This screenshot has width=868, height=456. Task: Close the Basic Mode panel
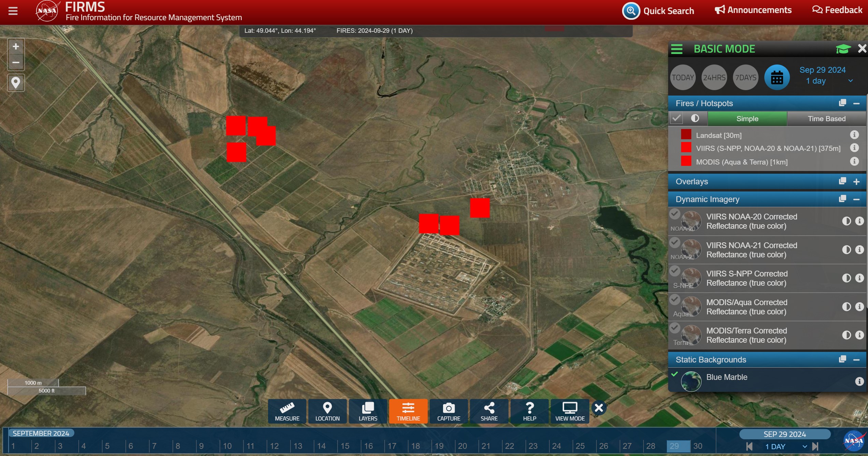(x=862, y=49)
